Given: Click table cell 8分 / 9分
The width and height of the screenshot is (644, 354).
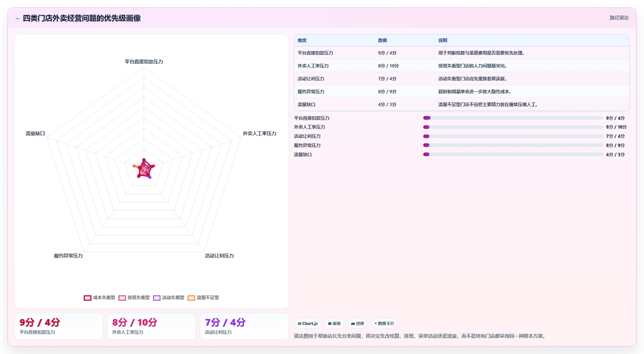Looking at the screenshot, I should point(387,92).
